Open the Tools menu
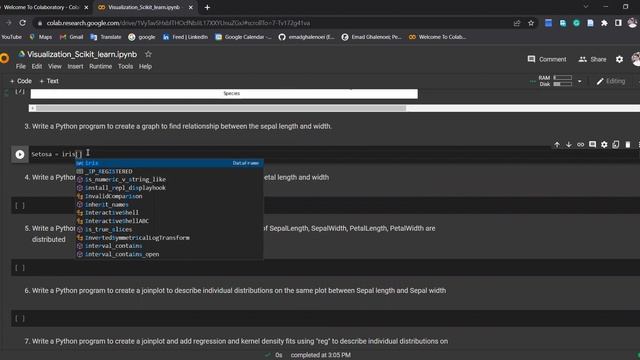Viewport: 640px width, 360px height. click(125, 66)
